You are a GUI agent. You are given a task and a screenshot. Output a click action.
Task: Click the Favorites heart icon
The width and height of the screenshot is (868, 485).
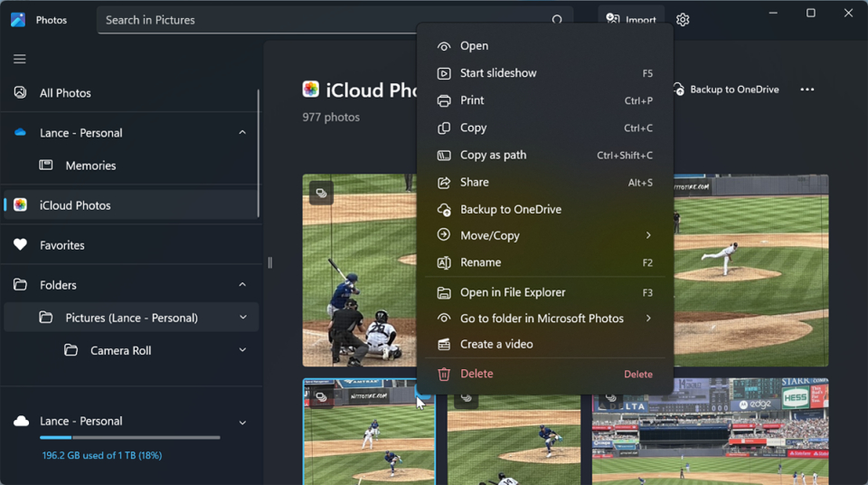(20, 245)
